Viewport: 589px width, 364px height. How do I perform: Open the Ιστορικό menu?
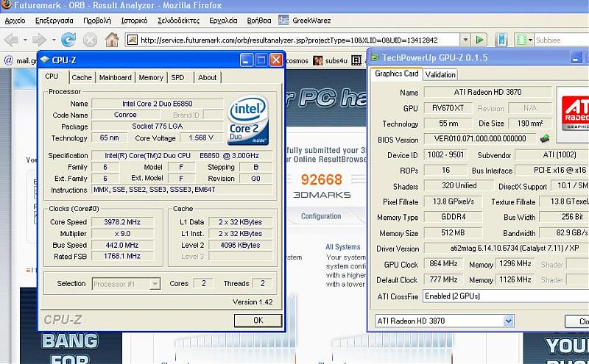click(x=134, y=21)
